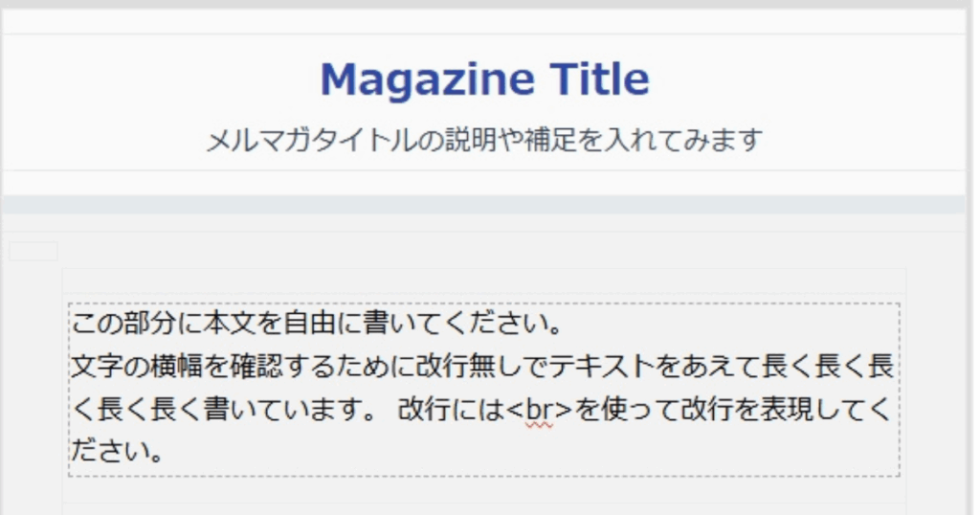Screen dimensions: 980x515
Task: Click the blank strip below the subtitle
Action: click(x=483, y=183)
